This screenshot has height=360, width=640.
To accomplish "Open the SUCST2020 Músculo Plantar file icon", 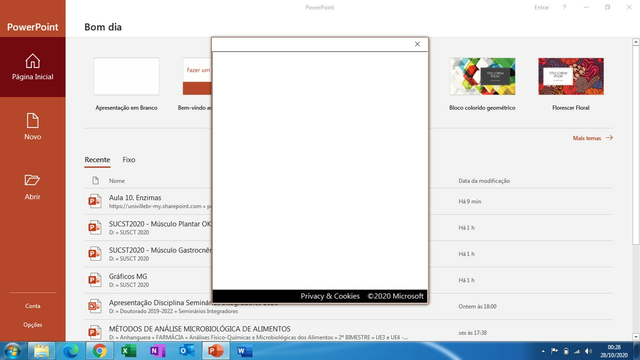I will coord(95,227).
